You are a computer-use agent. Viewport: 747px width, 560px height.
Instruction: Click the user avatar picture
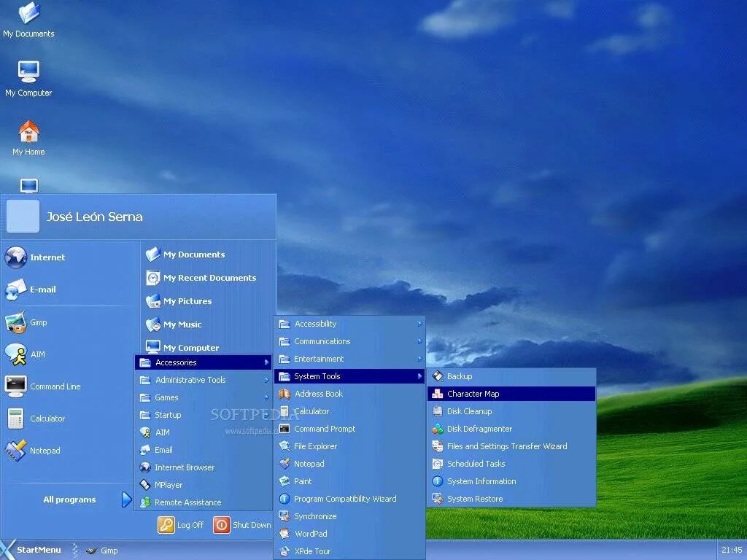[23, 217]
